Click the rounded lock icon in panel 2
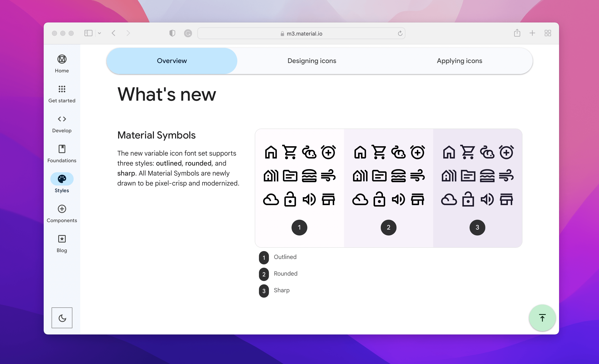Image resolution: width=599 pixels, height=364 pixels. (x=379, y=199)
